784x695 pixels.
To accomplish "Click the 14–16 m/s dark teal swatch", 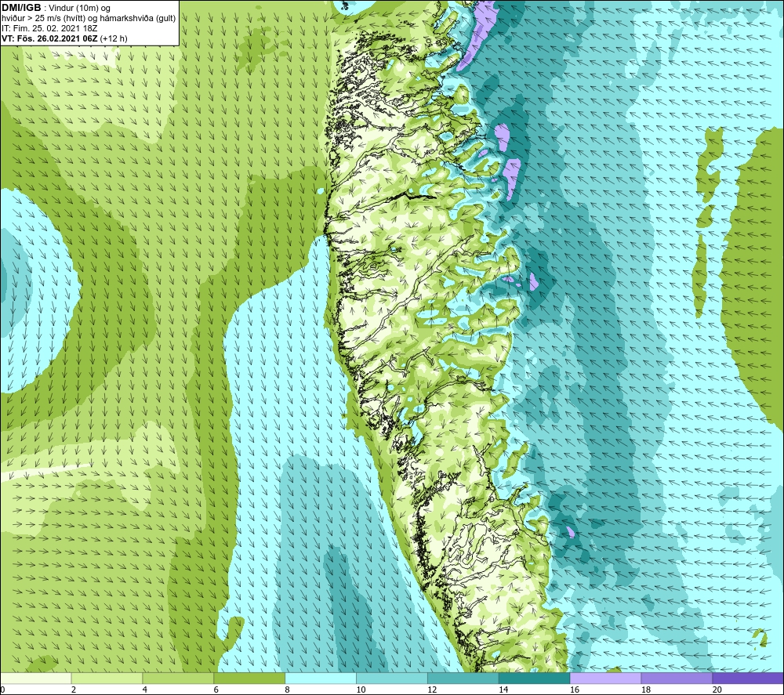I will tap(534, 678).
